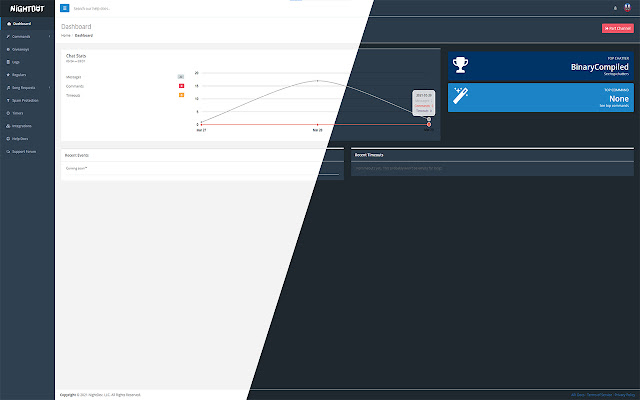The width and height of the screenshot is (640, 400).
Task: Open the Dashboard home icon in sidebar
Action: point(9,24)
